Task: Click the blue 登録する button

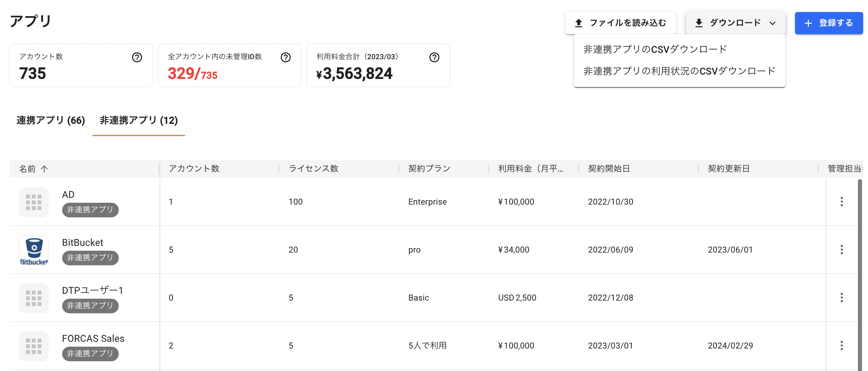Action: click(x=829, y=23)
